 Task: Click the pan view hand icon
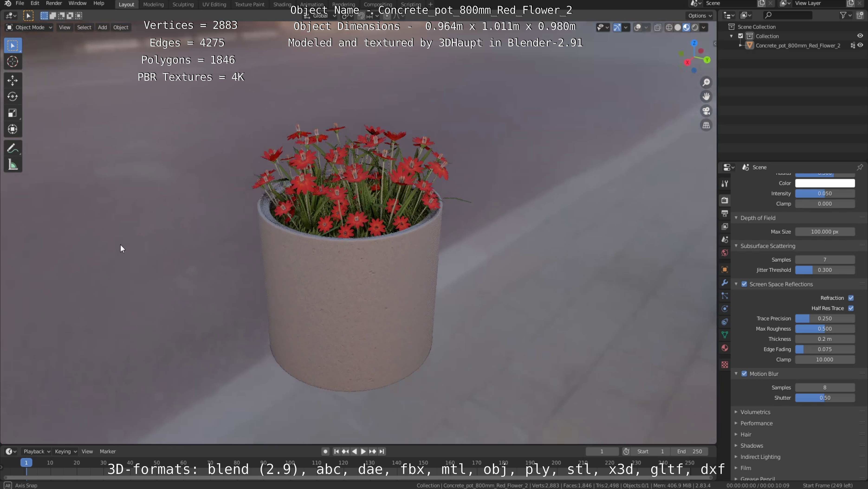706,97
